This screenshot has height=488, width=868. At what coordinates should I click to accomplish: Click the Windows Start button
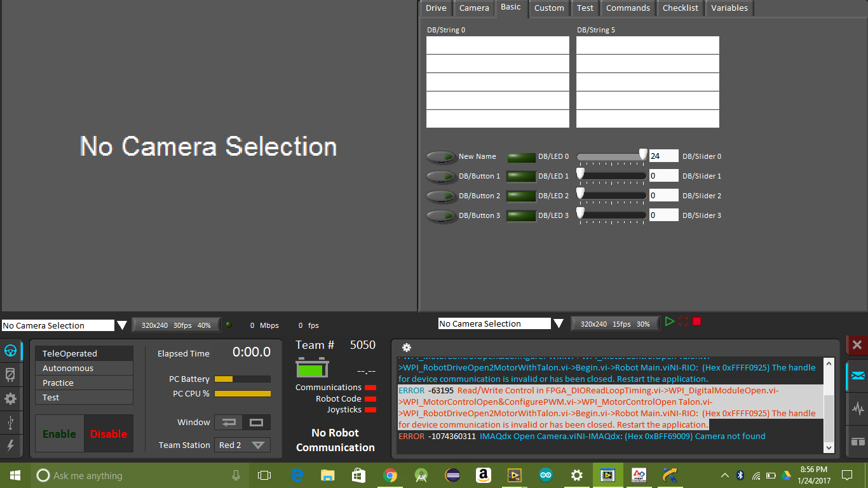[x=15, y=475]
